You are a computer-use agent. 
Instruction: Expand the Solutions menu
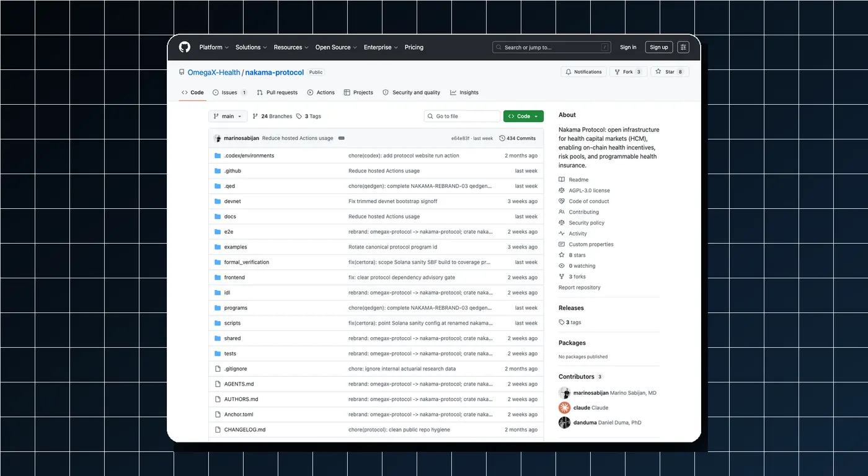[251, 47]
